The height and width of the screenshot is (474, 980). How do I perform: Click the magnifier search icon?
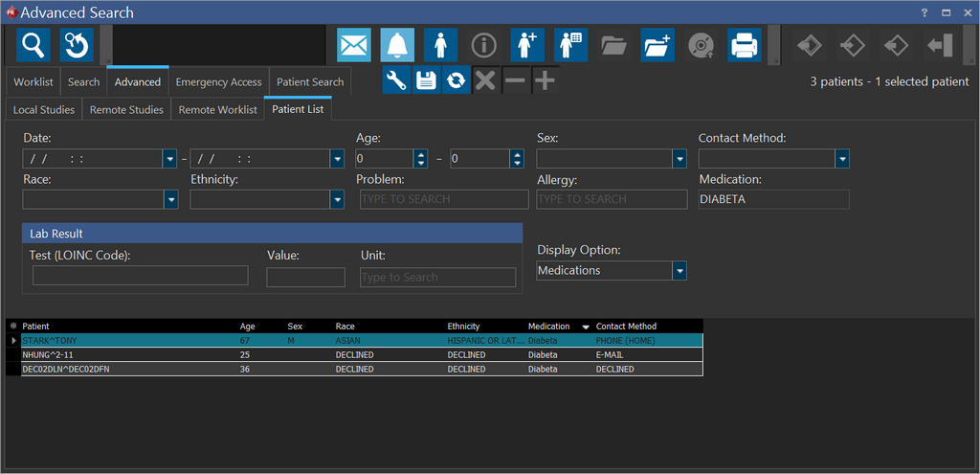(x=34, y=45)
